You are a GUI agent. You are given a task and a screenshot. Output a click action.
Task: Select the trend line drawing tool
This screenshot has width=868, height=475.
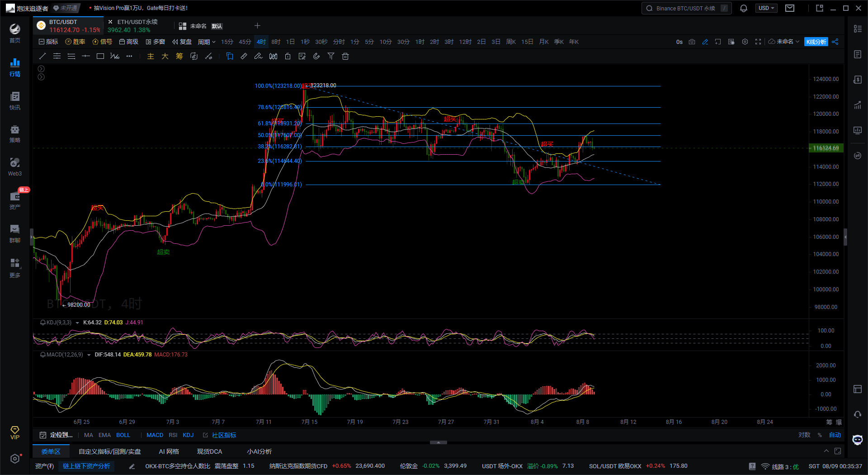tap(42, 56)
